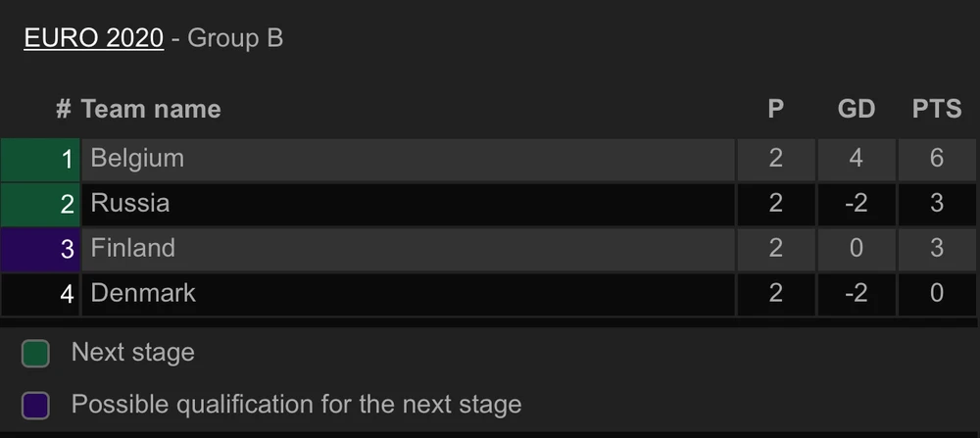Click Finland's purple rank 3 cell
980x438 pixels.
40,250
